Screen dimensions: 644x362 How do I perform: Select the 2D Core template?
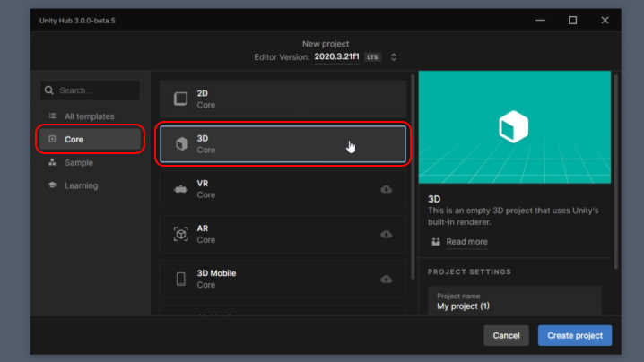tap(283, 99)
